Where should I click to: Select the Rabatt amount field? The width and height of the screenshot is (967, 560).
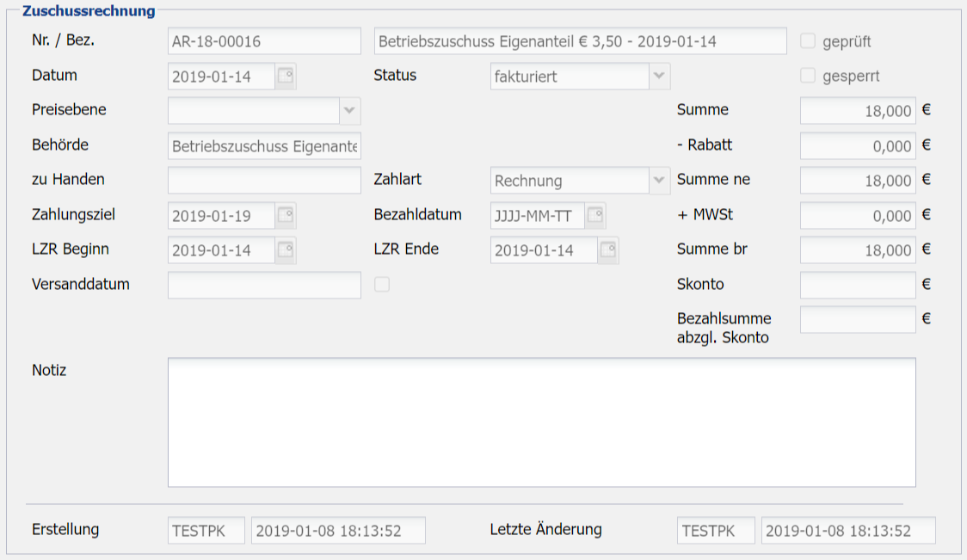(857, 145)
